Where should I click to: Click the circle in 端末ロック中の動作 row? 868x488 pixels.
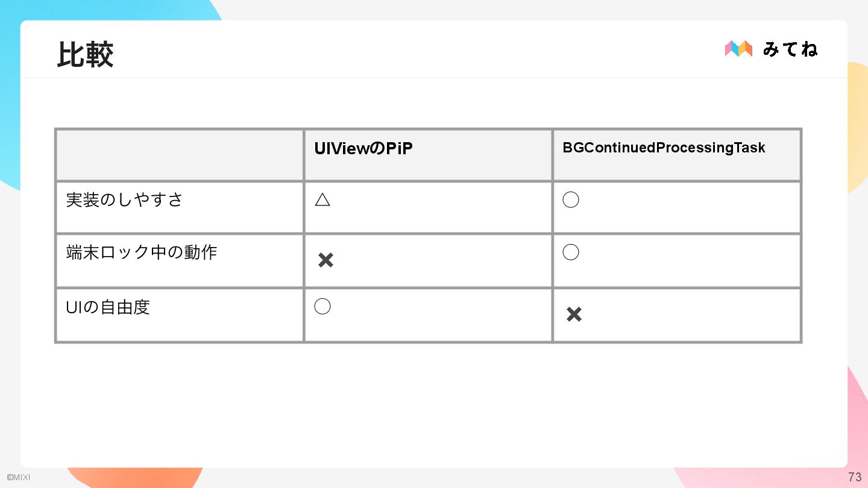[571, 252]
